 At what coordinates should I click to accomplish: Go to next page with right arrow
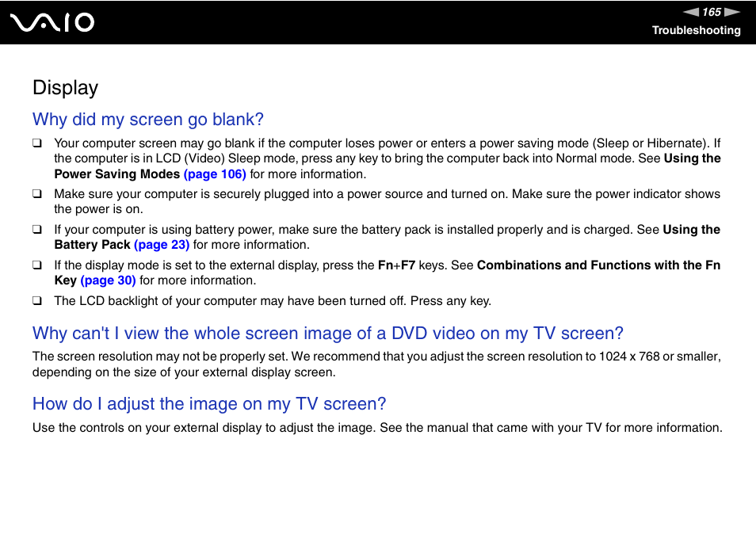pos(732,12)
